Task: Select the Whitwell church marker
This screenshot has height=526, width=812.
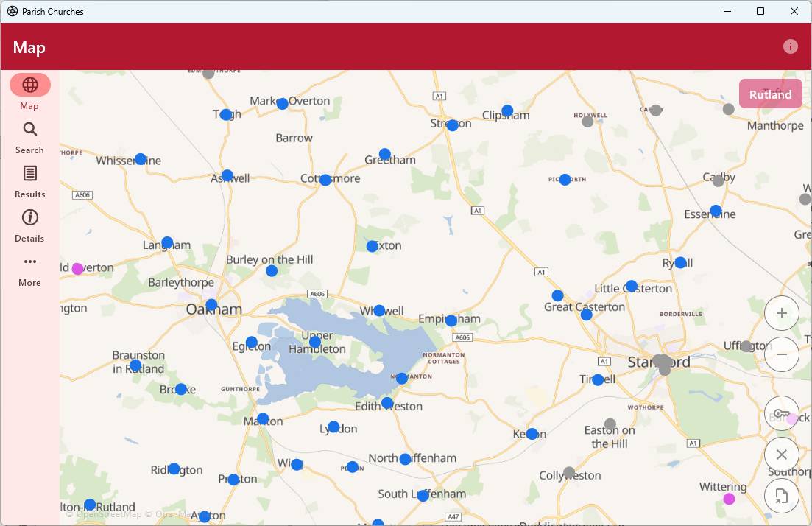Action: (380, 310)
